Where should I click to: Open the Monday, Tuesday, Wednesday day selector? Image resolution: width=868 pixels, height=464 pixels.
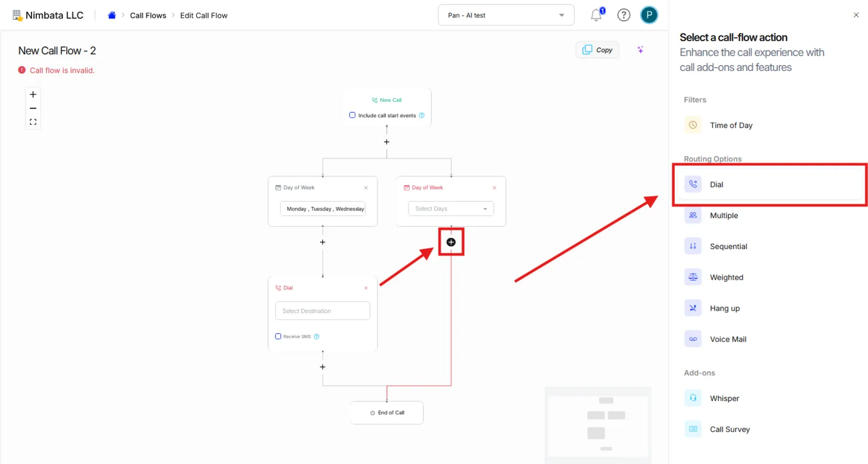tap(323, 209)
